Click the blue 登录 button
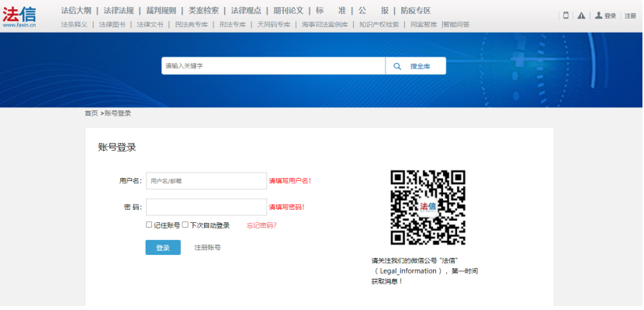644x310 pixels. click(163, 248)
